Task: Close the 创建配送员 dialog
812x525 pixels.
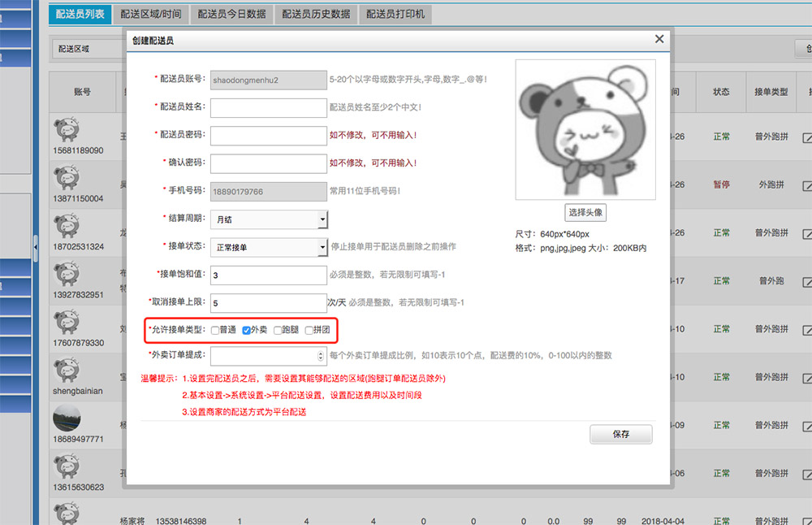Action: click(x=659, y=39)
